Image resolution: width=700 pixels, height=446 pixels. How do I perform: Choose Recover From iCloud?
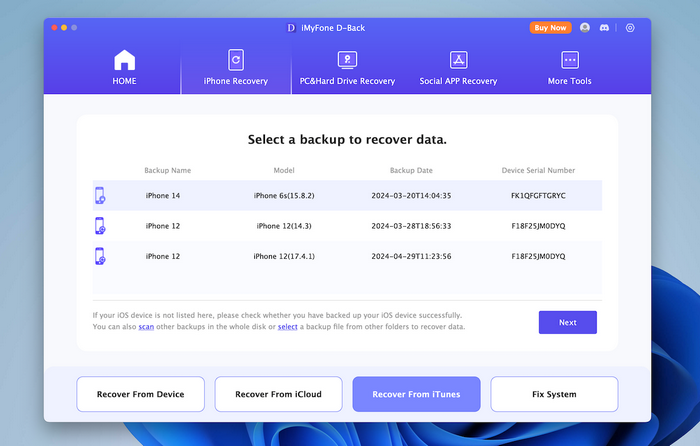[279, 394]
